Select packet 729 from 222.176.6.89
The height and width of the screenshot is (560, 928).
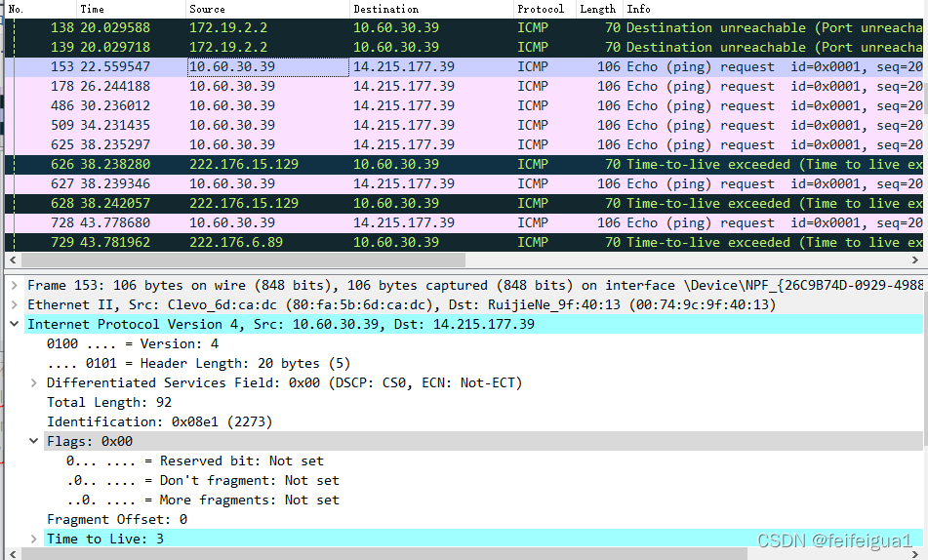click(464, 243)
